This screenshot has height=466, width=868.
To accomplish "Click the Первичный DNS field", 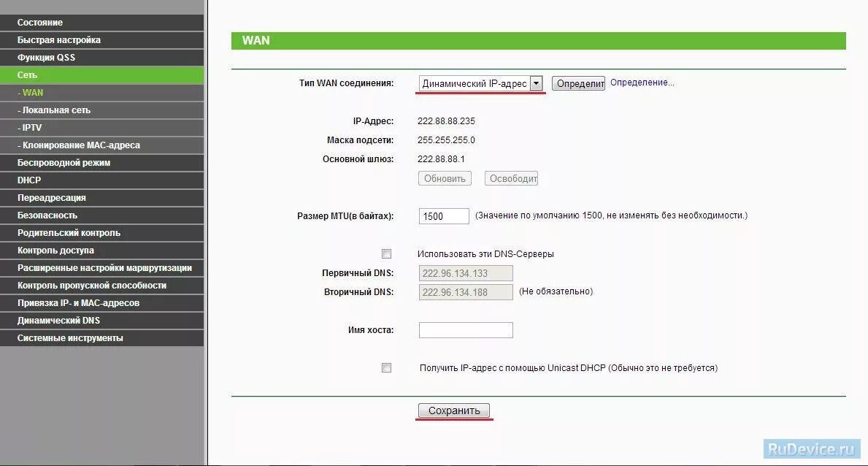I will [466, 273].
